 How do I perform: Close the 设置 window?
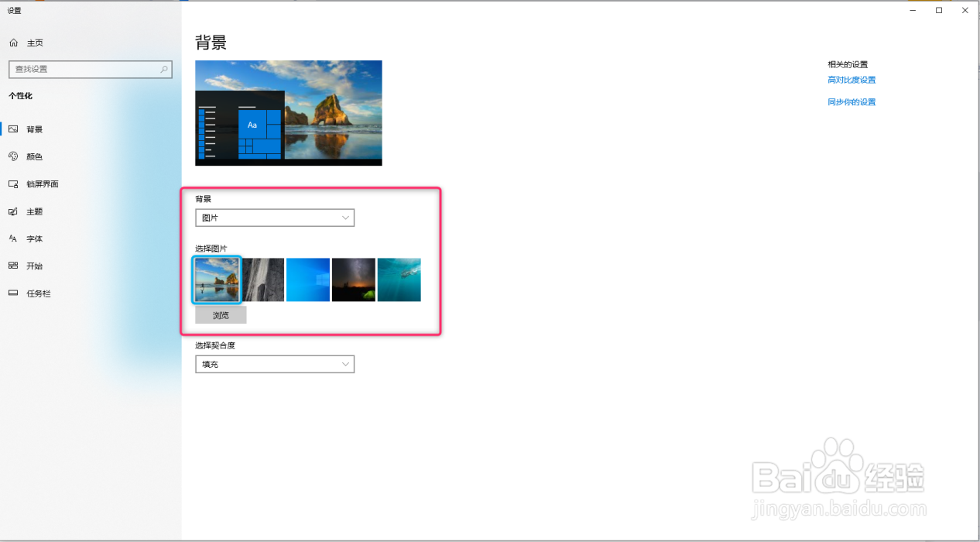click(x=965, y=10)
